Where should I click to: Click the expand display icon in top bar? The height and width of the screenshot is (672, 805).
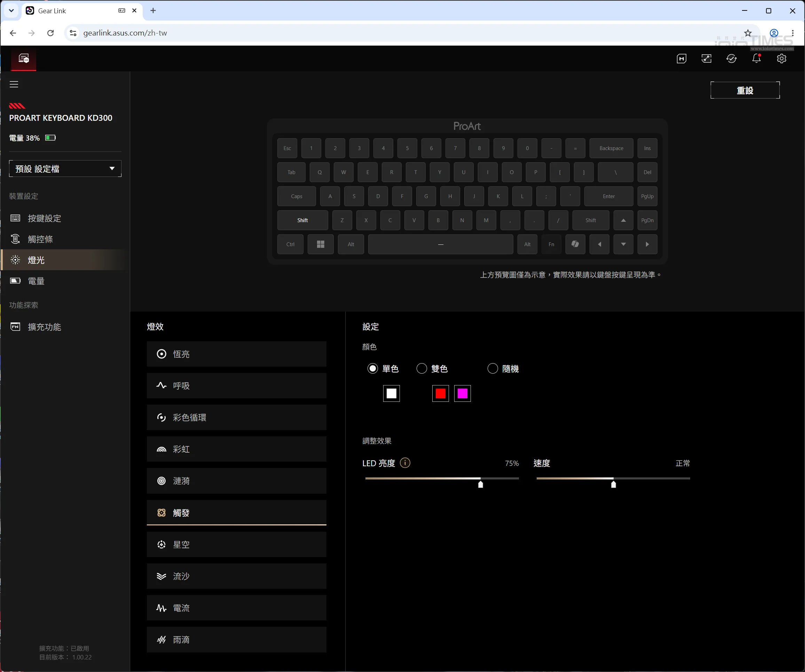click(x=707, y=59)
